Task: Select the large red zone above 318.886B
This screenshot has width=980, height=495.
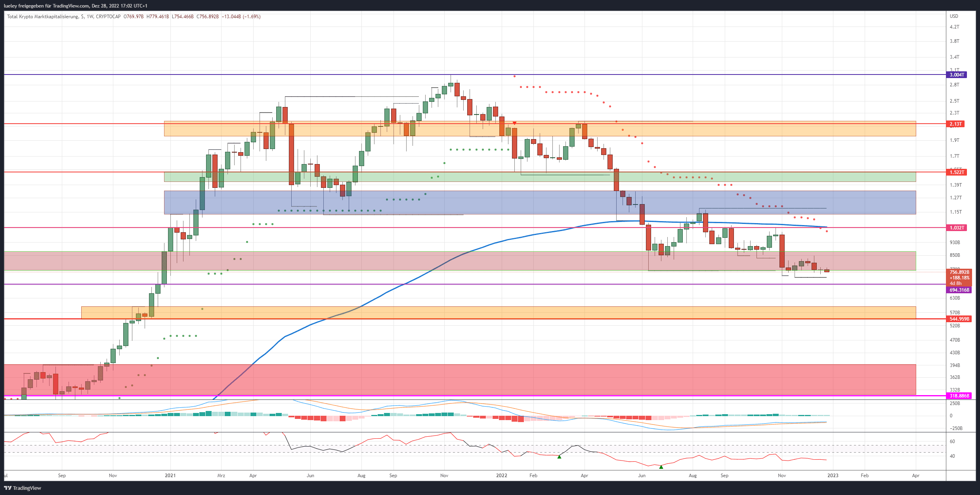Action: click(x=460, y=379)
